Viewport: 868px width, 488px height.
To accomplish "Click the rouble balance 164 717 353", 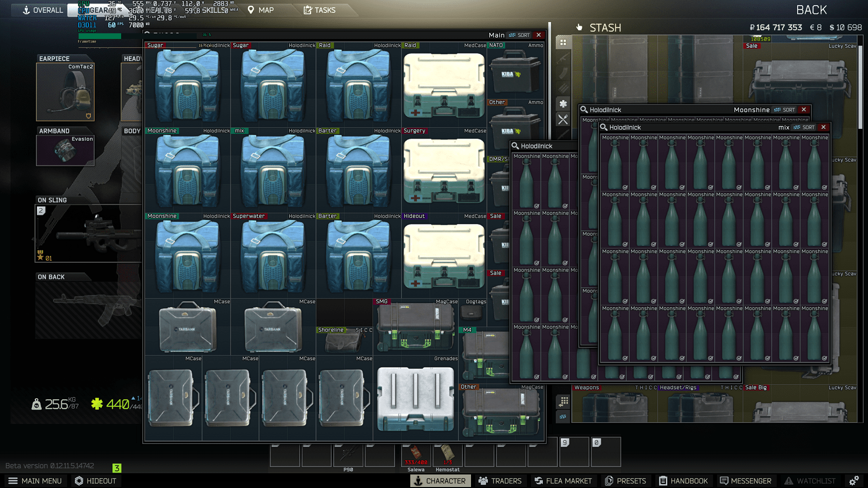I will [x=776, y=27].
